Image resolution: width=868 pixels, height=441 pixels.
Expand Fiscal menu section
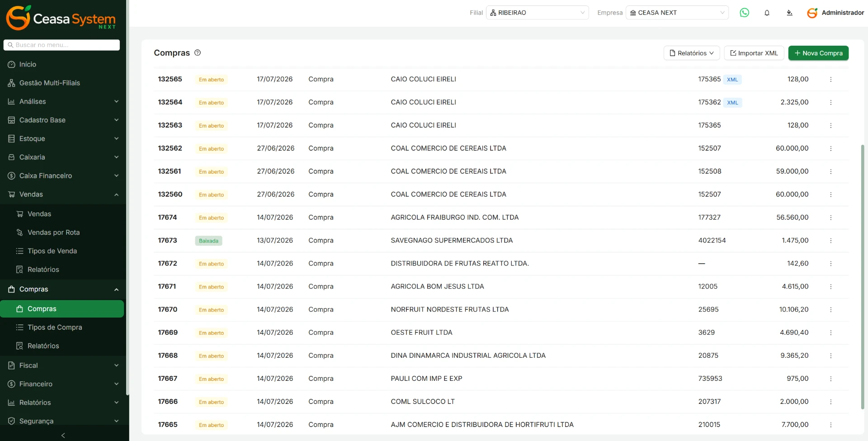[63, 365]
